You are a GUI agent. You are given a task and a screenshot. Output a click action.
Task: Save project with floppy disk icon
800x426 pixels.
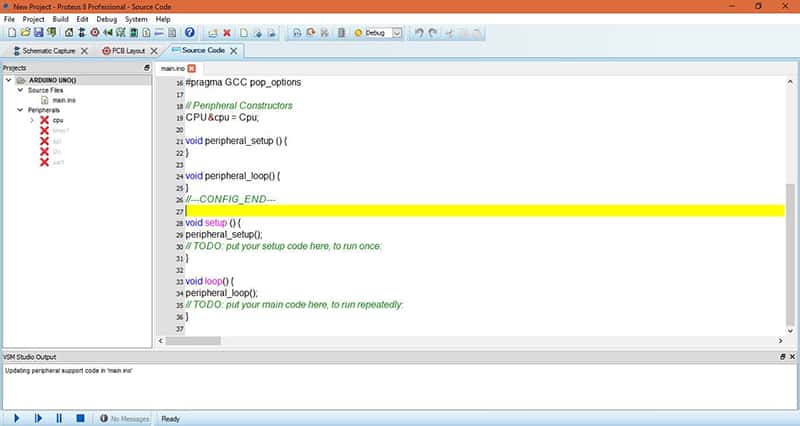click(39, 33)
